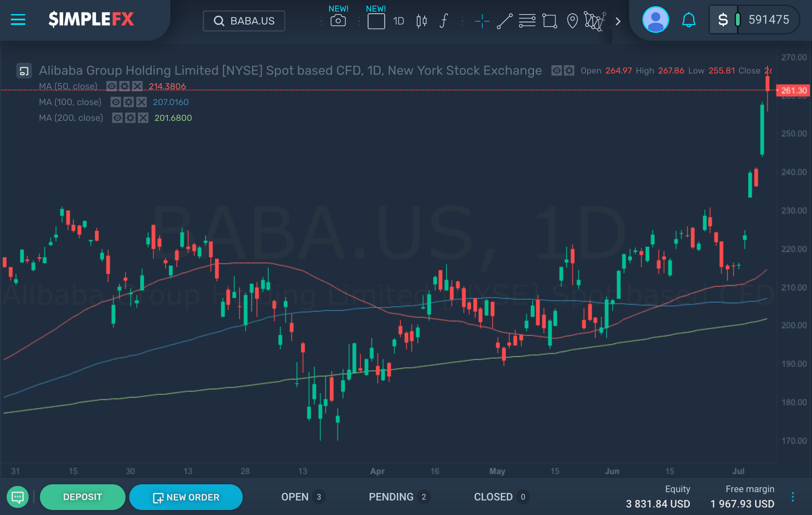
Task: Remove the MA 50 indicator
Action: pos(137,86)
